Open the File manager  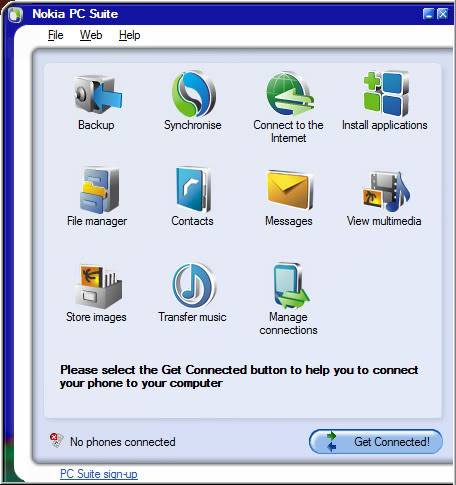(x=99, y=191)
